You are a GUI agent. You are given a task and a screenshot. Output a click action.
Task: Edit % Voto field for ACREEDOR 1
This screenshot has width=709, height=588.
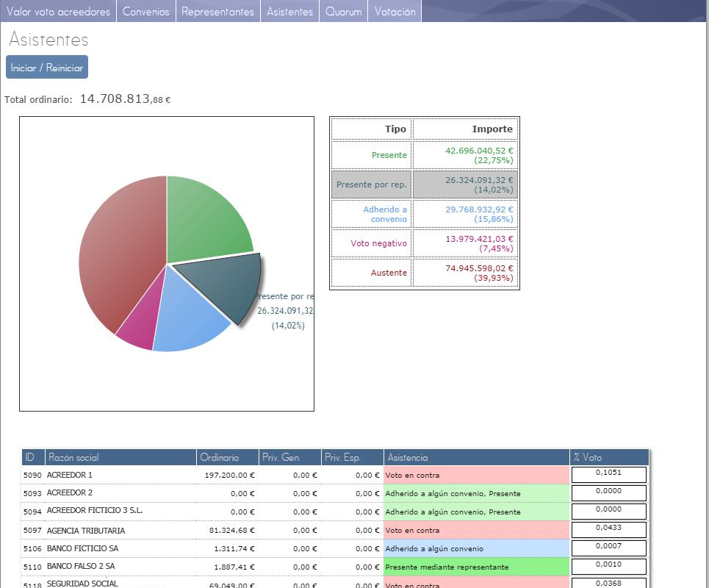pyautogui.click(x=608, y=475)
